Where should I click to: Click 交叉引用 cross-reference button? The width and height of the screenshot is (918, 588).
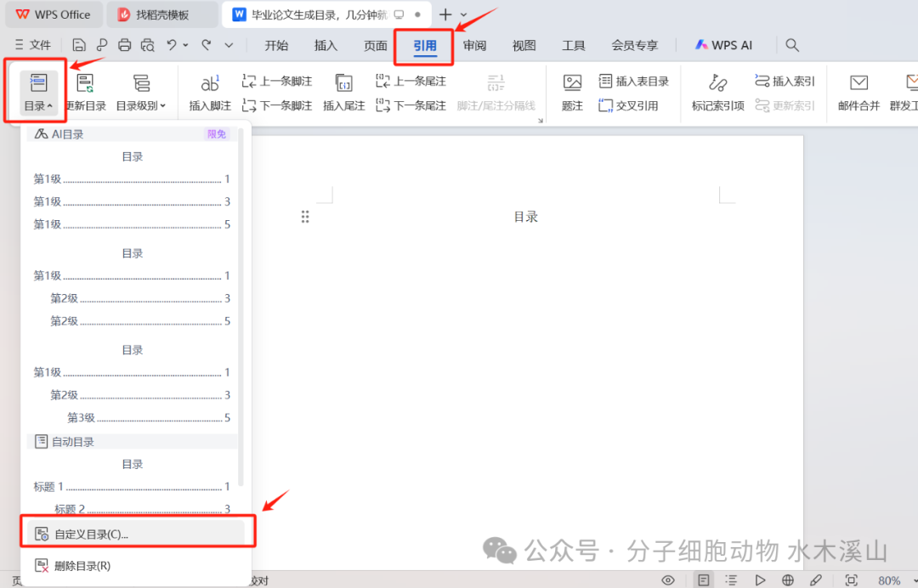[628, 105]
